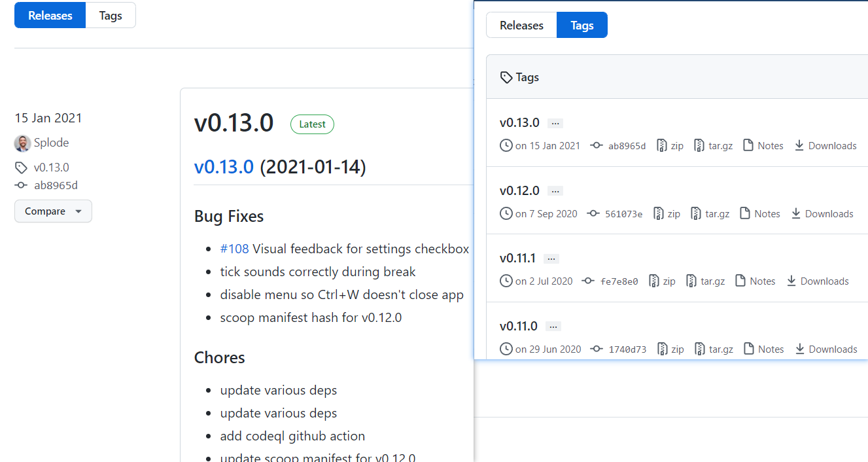Expand ellipsis details for v0.13.0 tag

tap(555, 123)
